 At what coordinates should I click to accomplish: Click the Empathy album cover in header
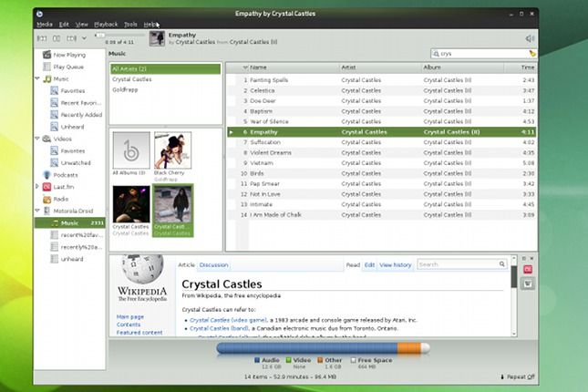click(157, 38)
